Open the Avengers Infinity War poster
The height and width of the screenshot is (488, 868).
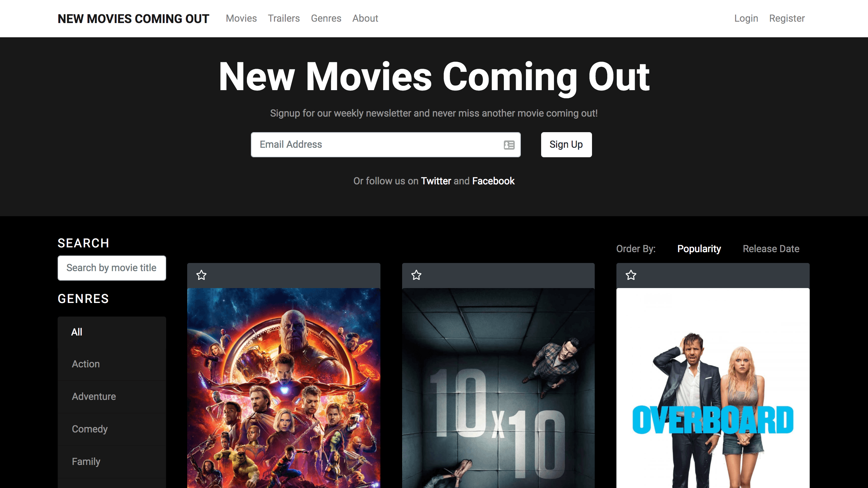tap(284, 388)
